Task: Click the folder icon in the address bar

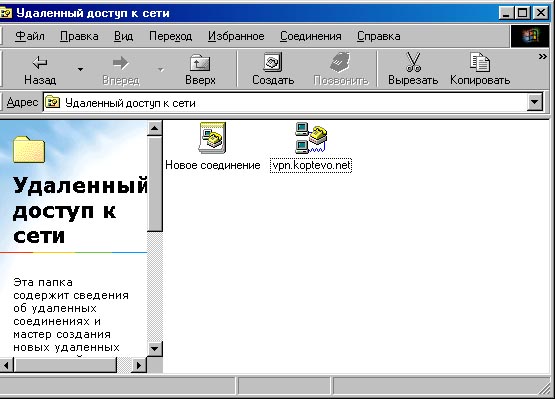Action: tap(53, 103)
